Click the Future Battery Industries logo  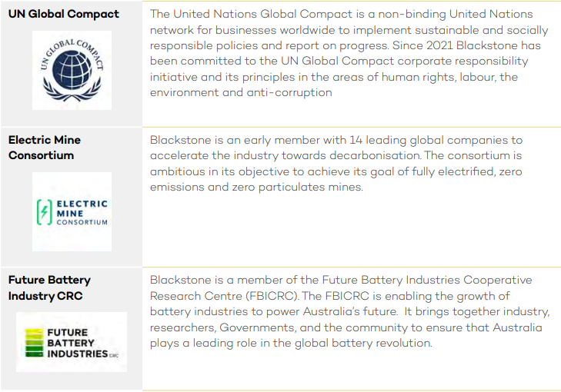click(x=72, y=342)
